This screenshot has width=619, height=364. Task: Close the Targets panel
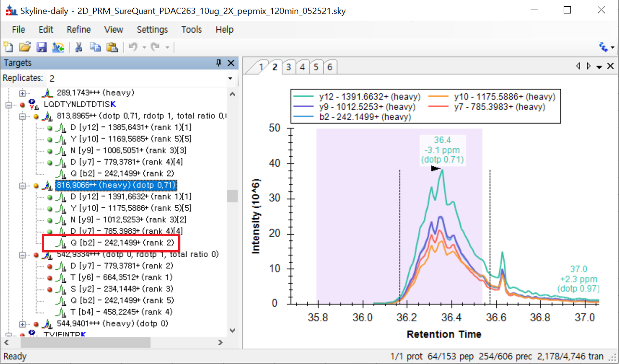pos(231,63)
